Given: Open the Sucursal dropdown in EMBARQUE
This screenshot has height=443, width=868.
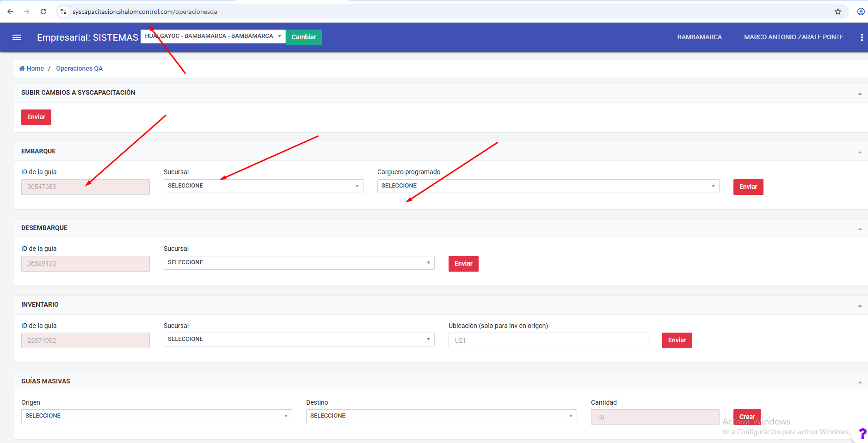Looking at the screenshot, I should 263,186.
